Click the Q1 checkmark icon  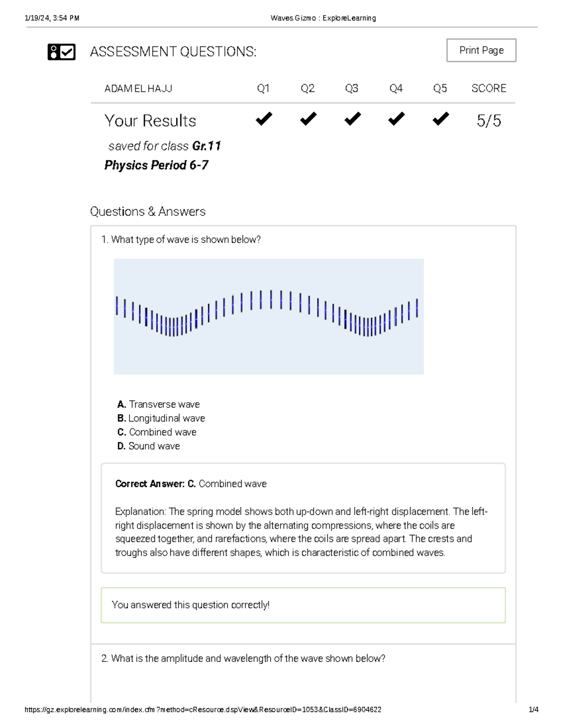(263, 119)
